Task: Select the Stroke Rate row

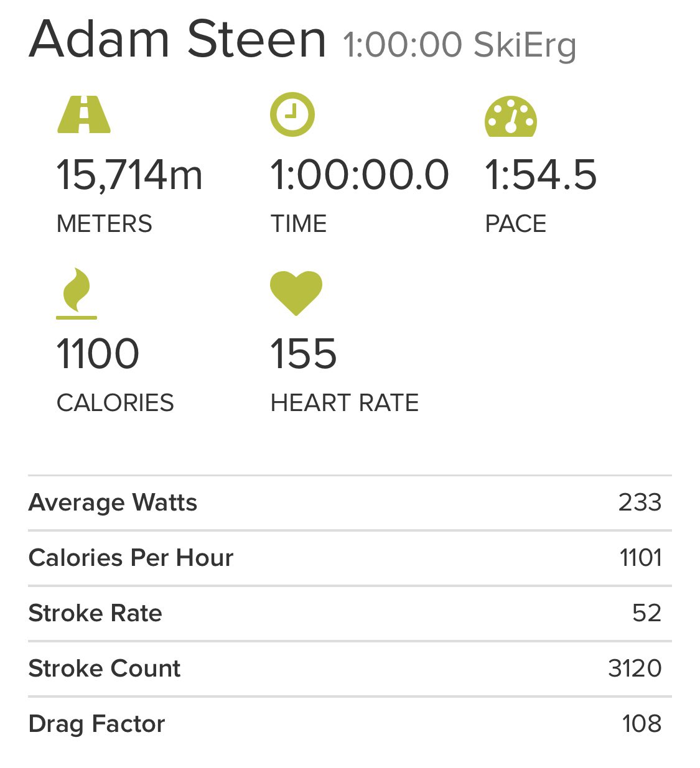Action: point(350,613)
